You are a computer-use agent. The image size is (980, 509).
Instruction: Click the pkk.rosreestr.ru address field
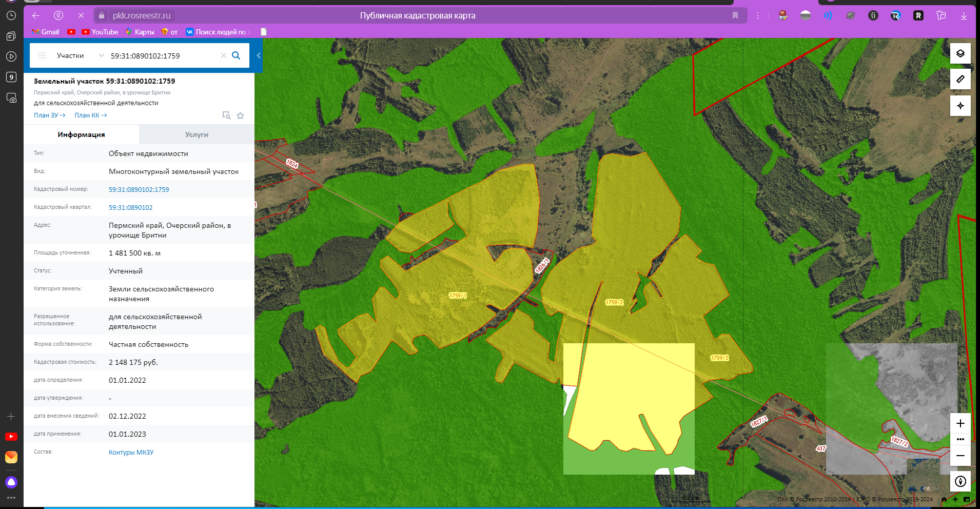click(x=142, y=15)
